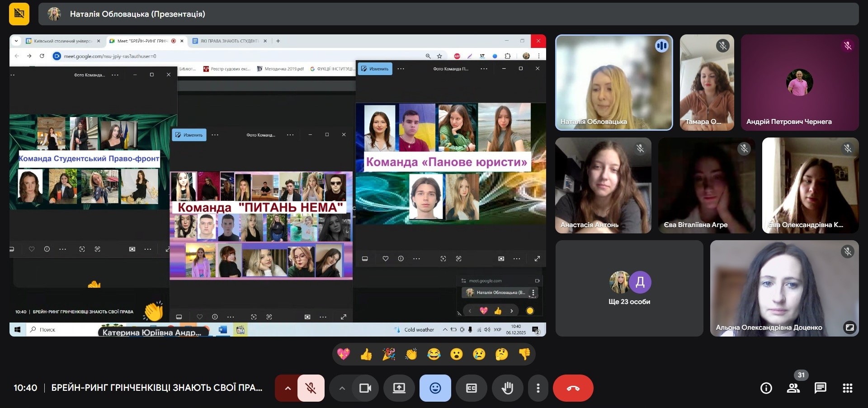Toggle closed captions
Viewport: 868px width, 408px height.
(x=471, y=388)
